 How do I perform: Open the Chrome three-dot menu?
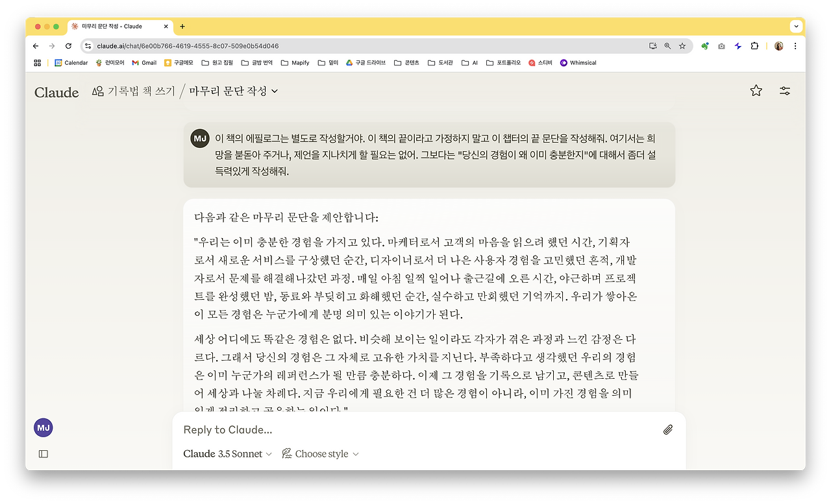795,46
